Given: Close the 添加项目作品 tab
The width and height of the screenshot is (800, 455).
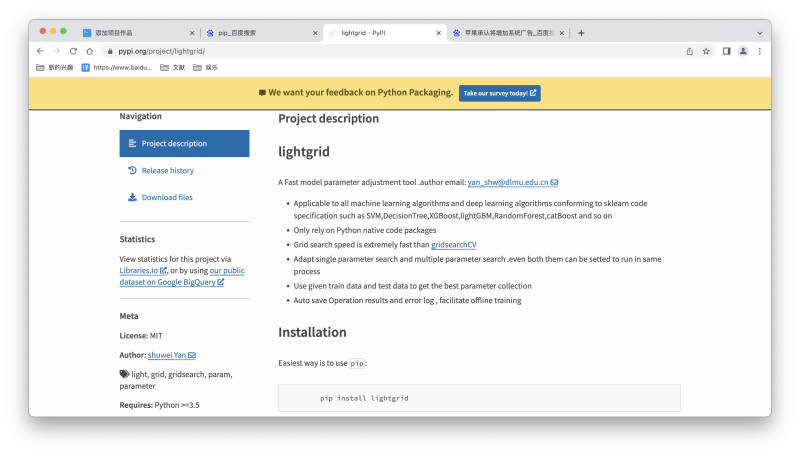Looking at the screenshot, I should coord(192,33).
